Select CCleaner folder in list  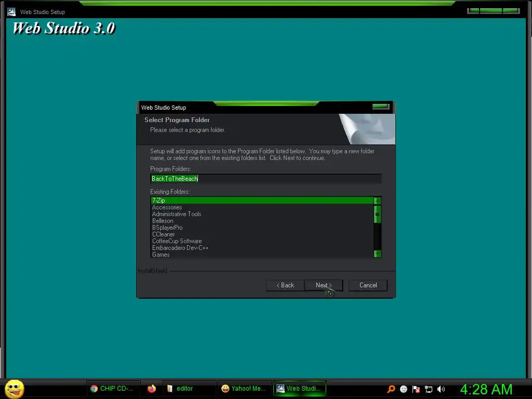(262, 234)
